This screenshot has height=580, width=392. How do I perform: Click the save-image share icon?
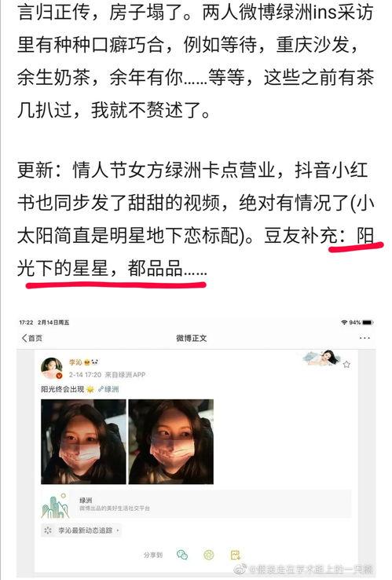[x=236, y=555]
